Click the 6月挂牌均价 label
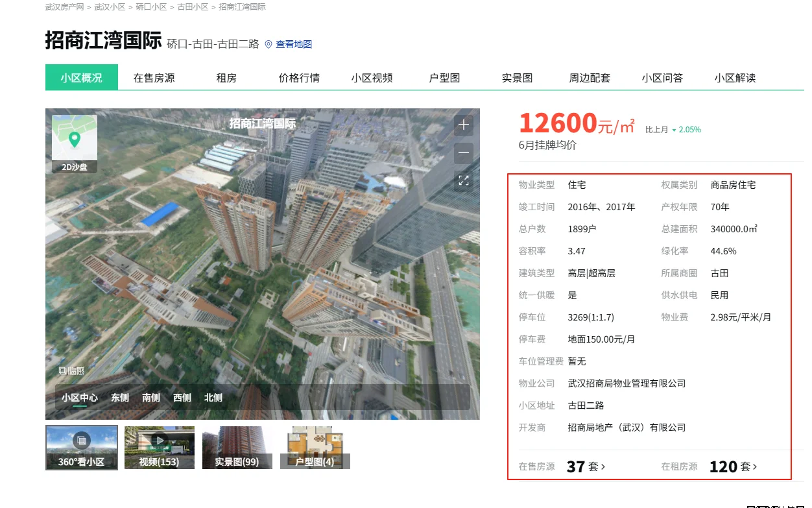Viewport: 812px width, 508px height. 547,145
